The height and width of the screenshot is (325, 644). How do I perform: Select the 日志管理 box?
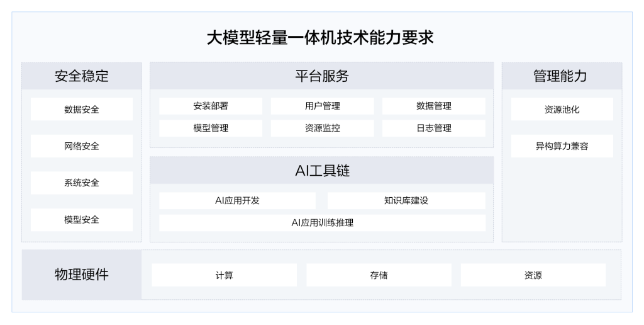click(x=433, y=128)
